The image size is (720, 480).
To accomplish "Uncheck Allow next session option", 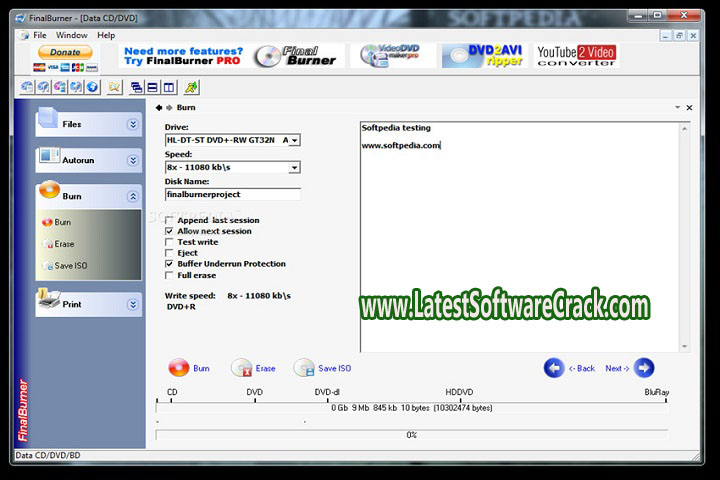I will click(169, 231).
